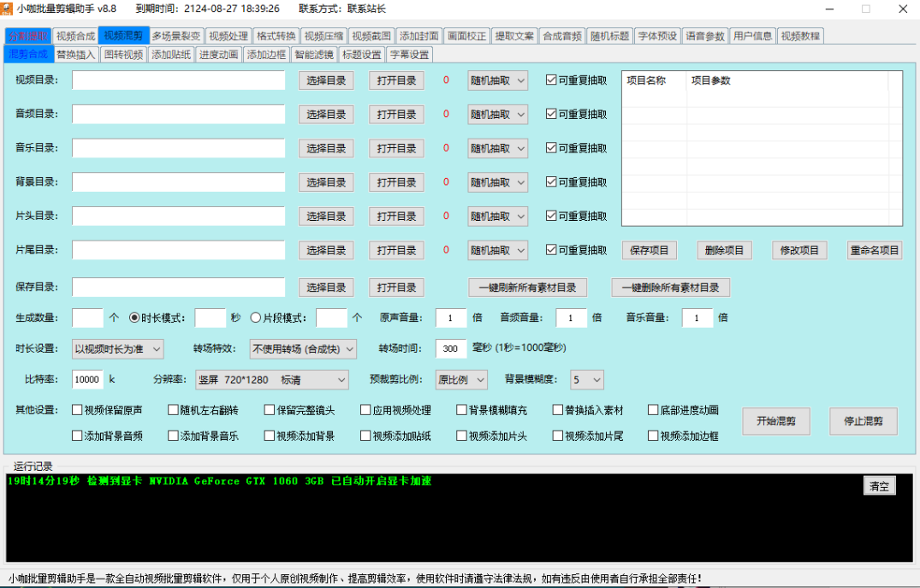This screenshot has width=920, height=588.
Task: Open the 多场景裂变 tab
Action: 176,36
